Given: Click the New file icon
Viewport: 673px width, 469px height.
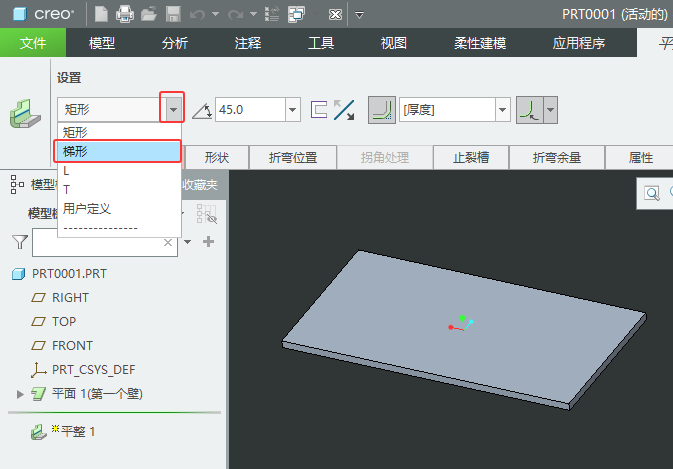Looking at the screenshot, I should coord(101,14).
